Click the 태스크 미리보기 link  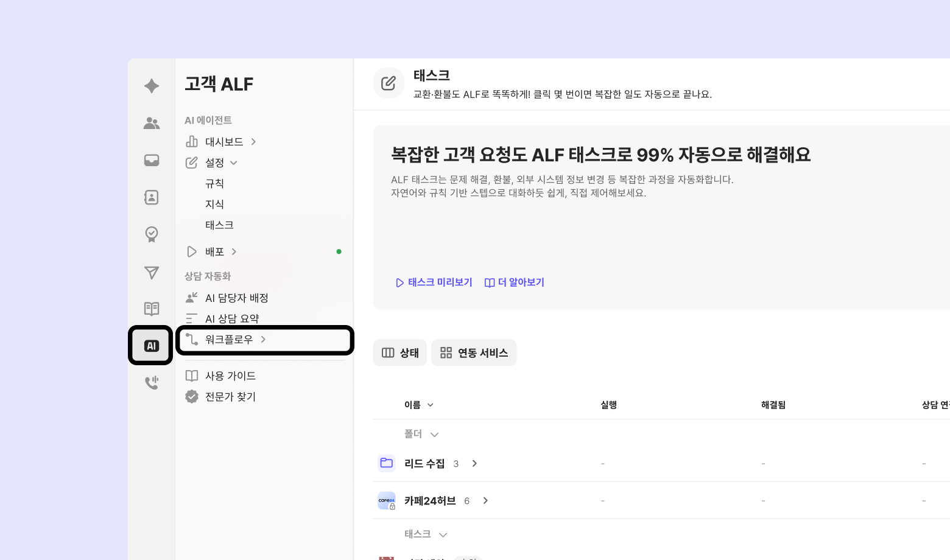pos(434,282)
